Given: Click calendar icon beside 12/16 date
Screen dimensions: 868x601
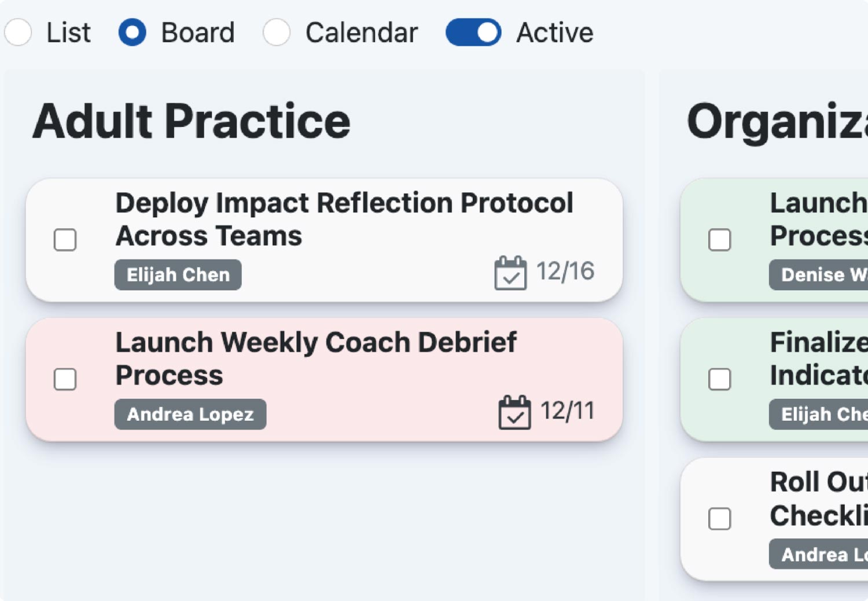Looking at the screenshot, I should pos(510,273).
